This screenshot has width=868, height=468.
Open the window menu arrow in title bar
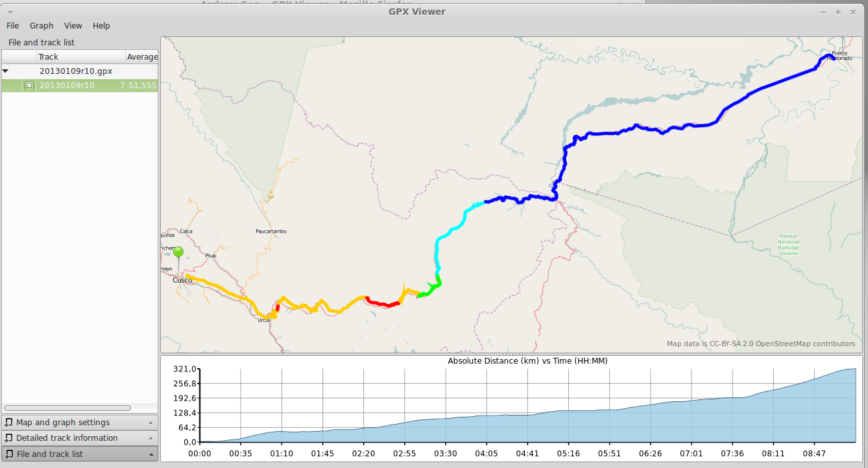click(x=10, y=12)
